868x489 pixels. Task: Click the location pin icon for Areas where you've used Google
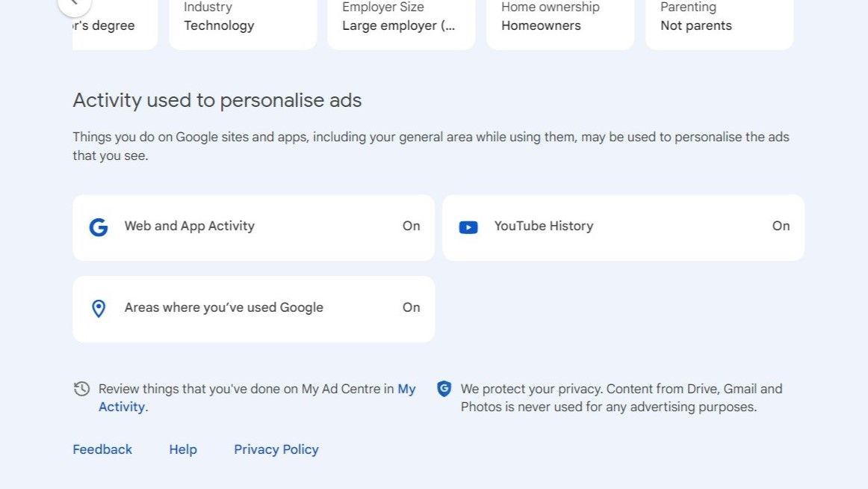point(98,308)
